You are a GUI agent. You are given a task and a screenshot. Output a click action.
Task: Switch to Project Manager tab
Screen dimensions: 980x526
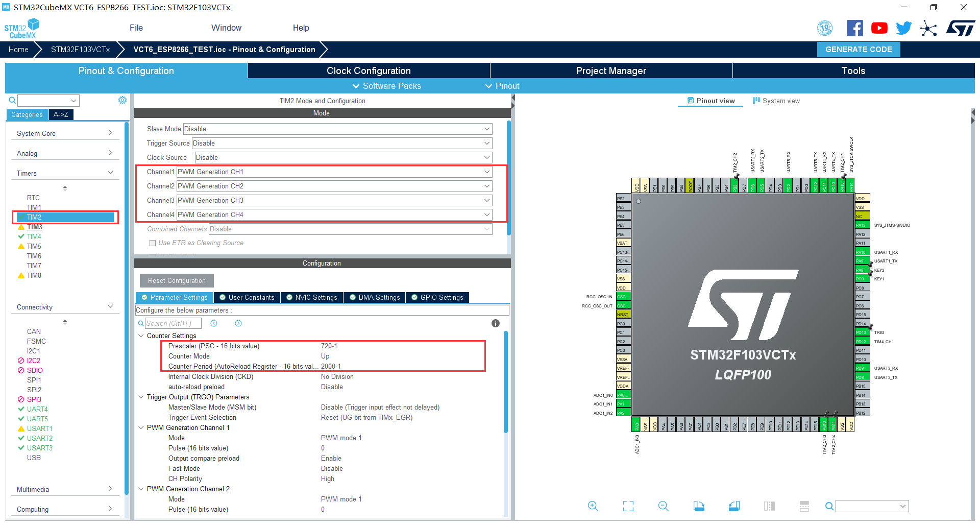coord(611,70)
